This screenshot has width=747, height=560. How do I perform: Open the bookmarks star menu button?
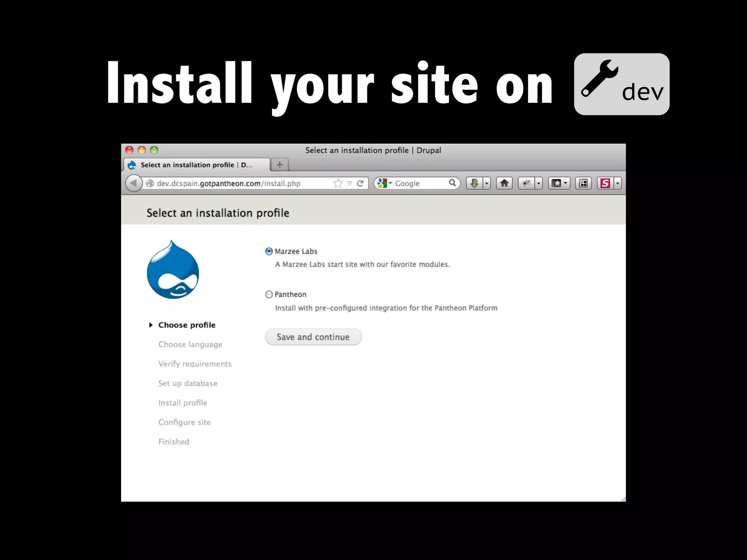coord(559,183)
